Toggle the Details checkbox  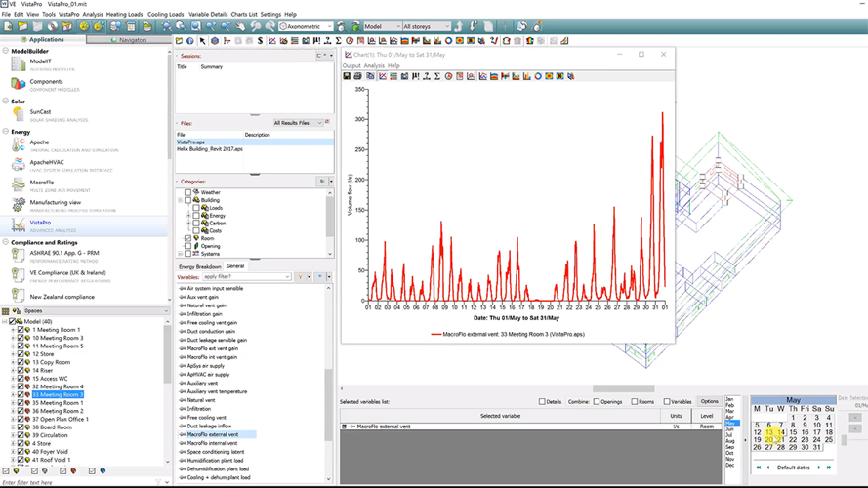pos(542,402)
